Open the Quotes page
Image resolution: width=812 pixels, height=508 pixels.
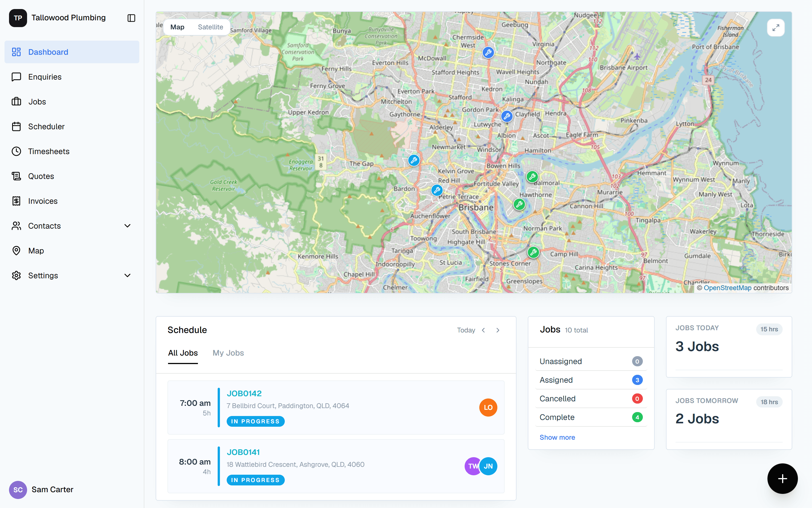click(x=72, y=176)
